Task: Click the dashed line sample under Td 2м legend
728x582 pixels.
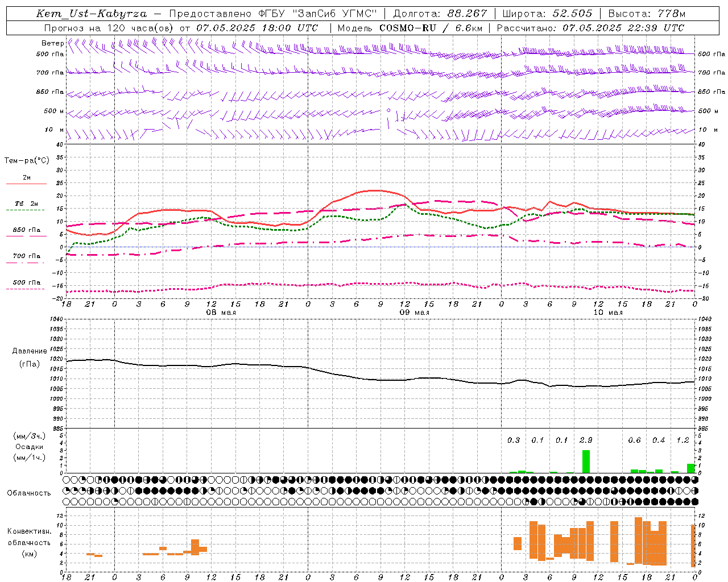Action: tap(25, 210)
